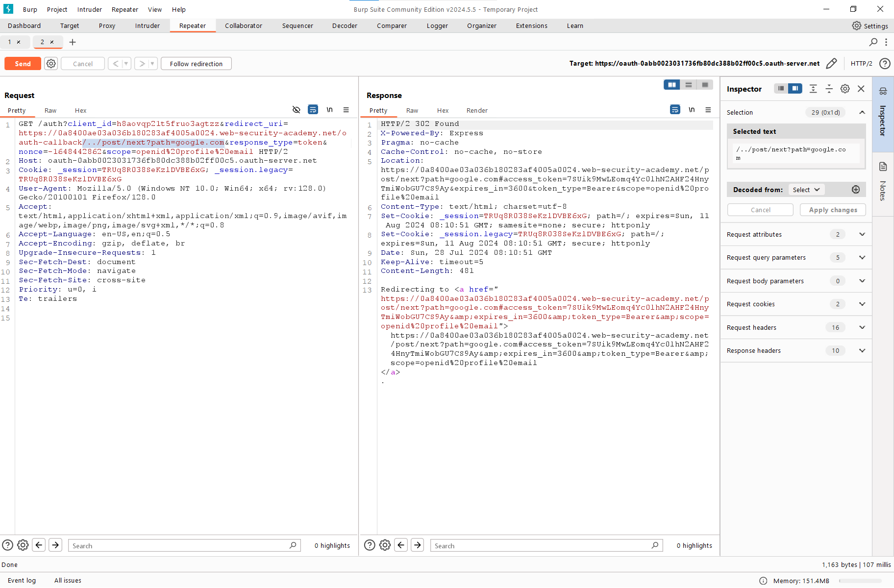The height and width of the screenshot is (588, 894).
Task: Open history back dropdown arrow
Action: pos(126,64)
